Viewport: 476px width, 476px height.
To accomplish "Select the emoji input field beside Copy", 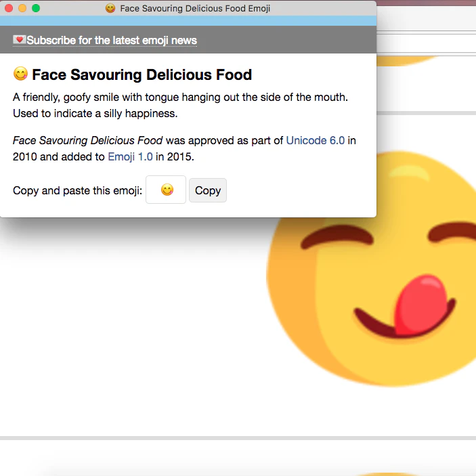I will pyautogui.click(x=166, y=190).
